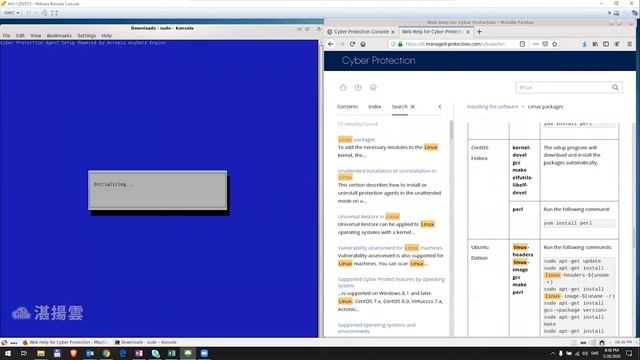Open page actions three-dot menu

coord(536,44)
